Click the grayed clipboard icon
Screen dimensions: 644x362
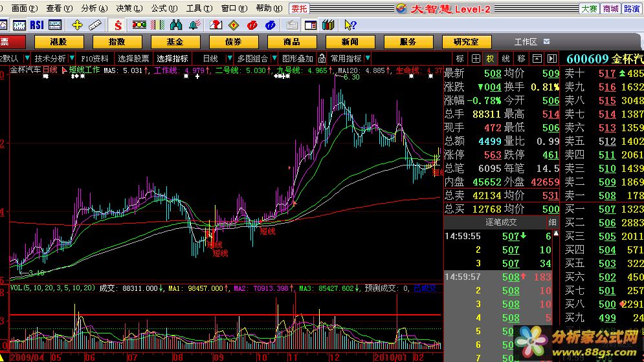pos(292,25)
